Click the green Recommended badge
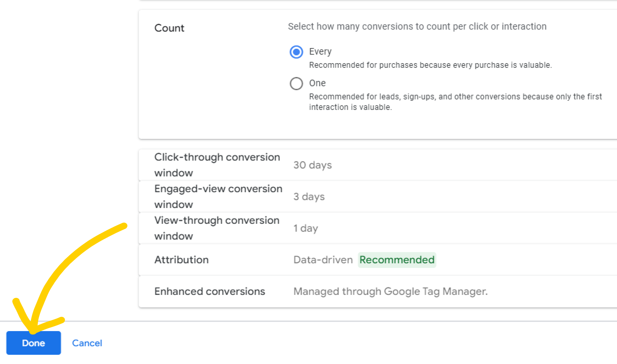Screen dimensions: 617x364 click(397, 260)
